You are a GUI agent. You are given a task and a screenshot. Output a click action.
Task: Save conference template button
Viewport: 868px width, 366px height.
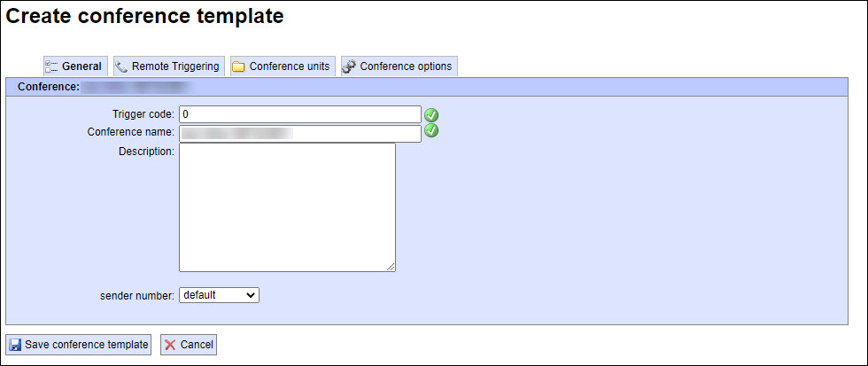tap(79, 345)
